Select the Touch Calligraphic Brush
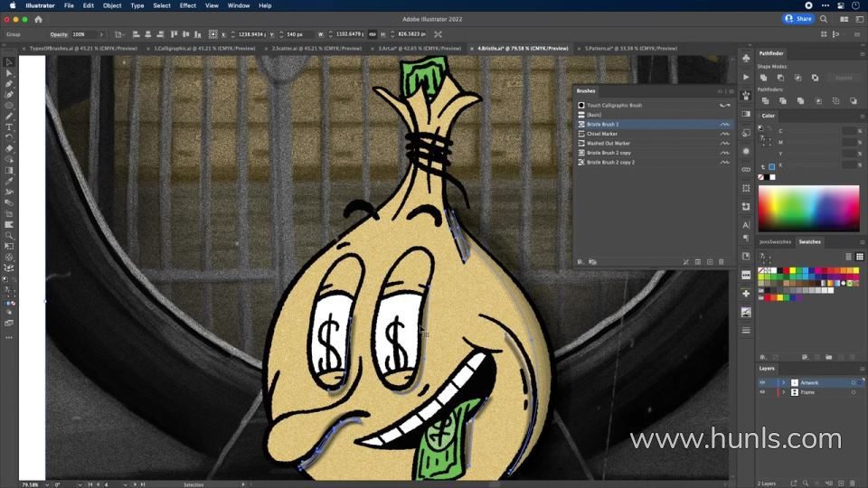Screen dimensions: 868x488 [x=653, y=105]
